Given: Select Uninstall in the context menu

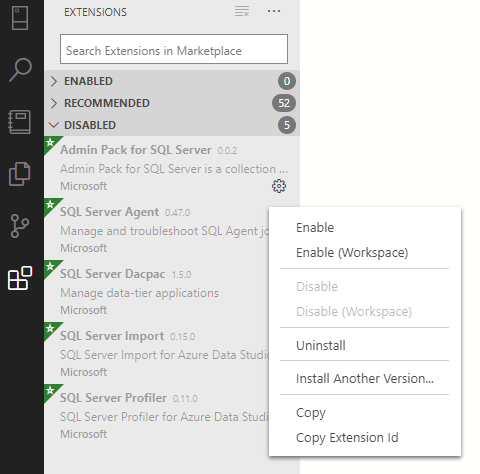Looking at the screenshot, I should coord(365,345).
